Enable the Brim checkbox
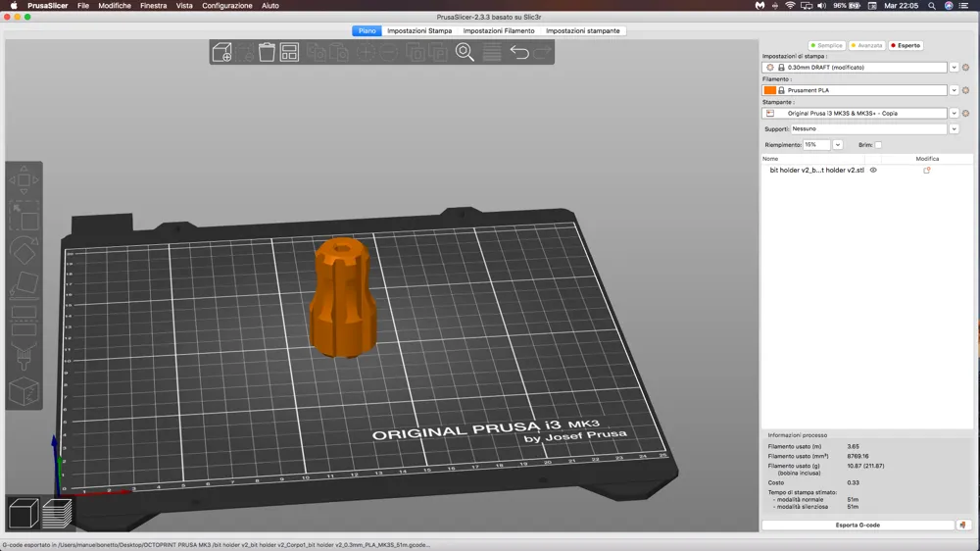The height and width of the screenshot is (551, 980). [x=878, y=145]
